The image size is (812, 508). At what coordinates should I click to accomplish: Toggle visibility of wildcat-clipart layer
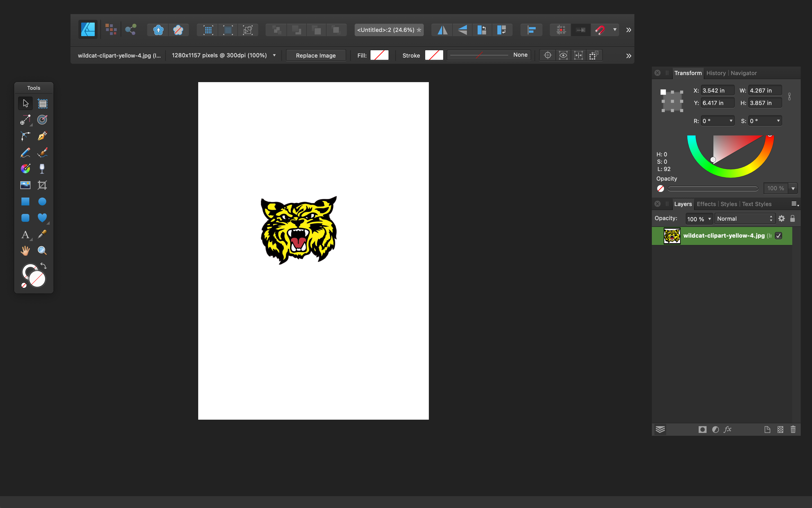[778, 236]
